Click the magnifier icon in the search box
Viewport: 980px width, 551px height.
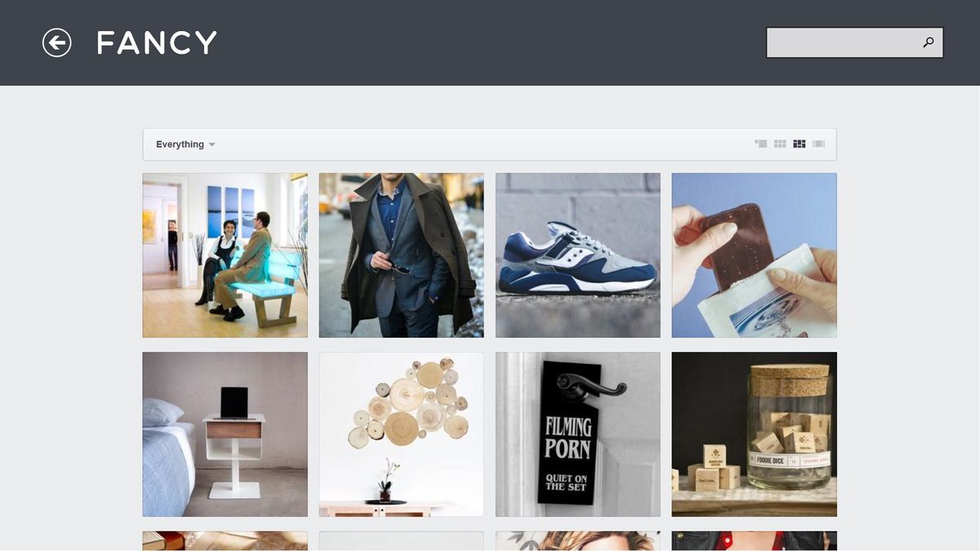click(928, 42)
